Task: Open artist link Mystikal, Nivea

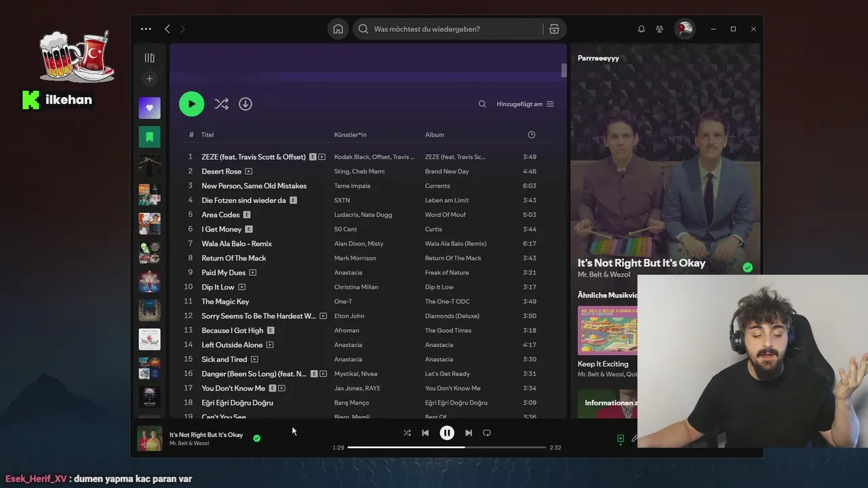Action: click(356, 374)
